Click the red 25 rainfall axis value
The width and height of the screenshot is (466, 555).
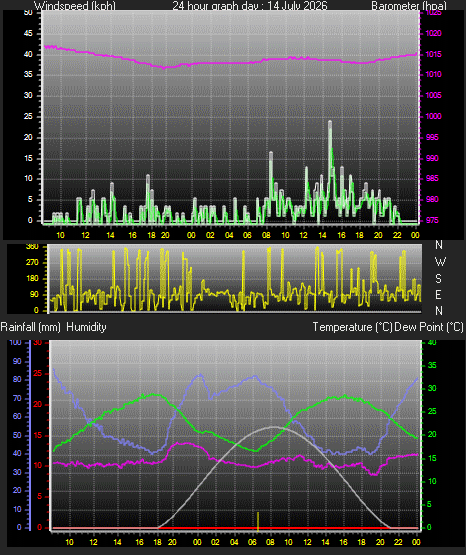tap(38, 373)
